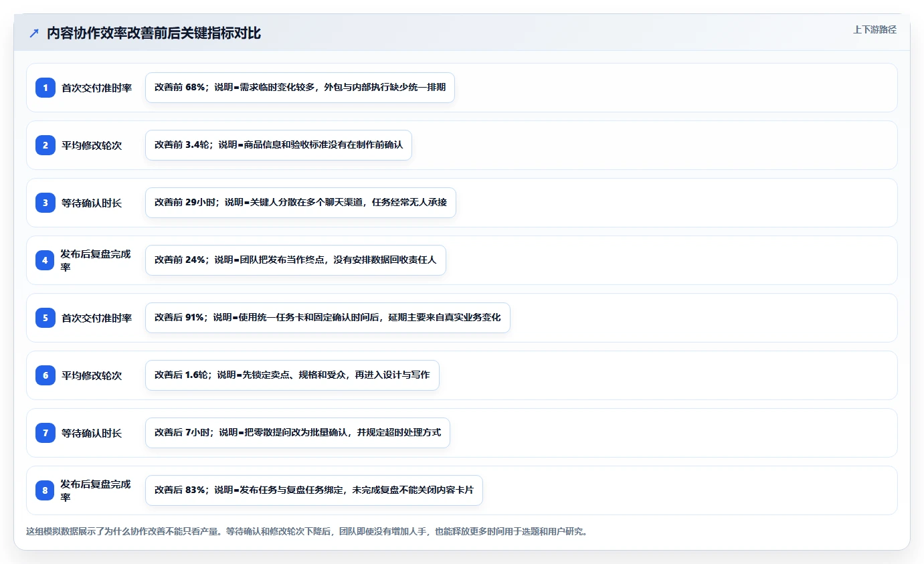924x564 pixels.
Task: Click 首次交付准时率 label in row 5
Action: (x=97, y=318)
